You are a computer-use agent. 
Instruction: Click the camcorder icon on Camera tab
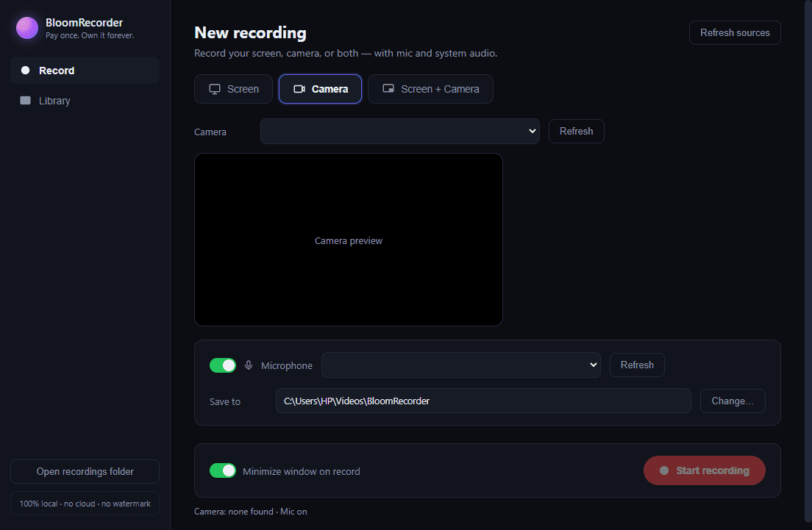tap(299, 89)
